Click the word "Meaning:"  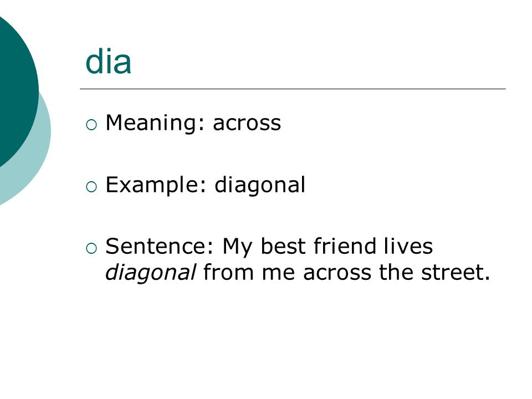pyautogui.click(x=155, y=124)
